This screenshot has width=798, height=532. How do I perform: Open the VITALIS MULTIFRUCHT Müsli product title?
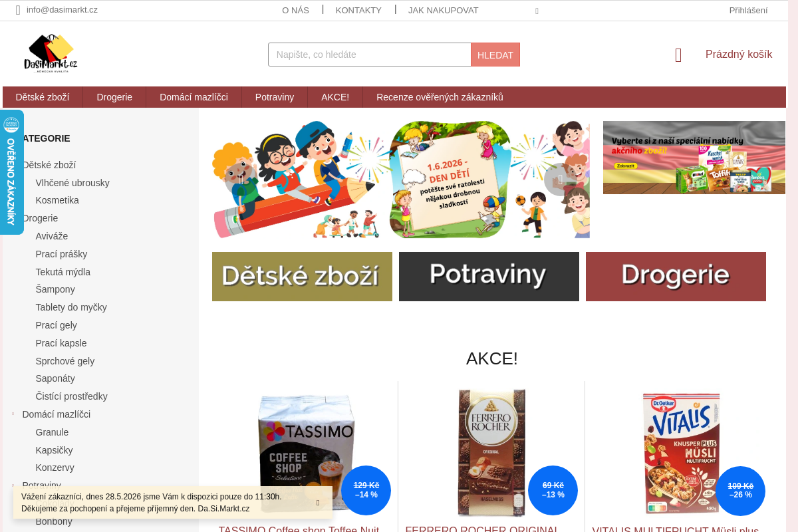(676, 529)
